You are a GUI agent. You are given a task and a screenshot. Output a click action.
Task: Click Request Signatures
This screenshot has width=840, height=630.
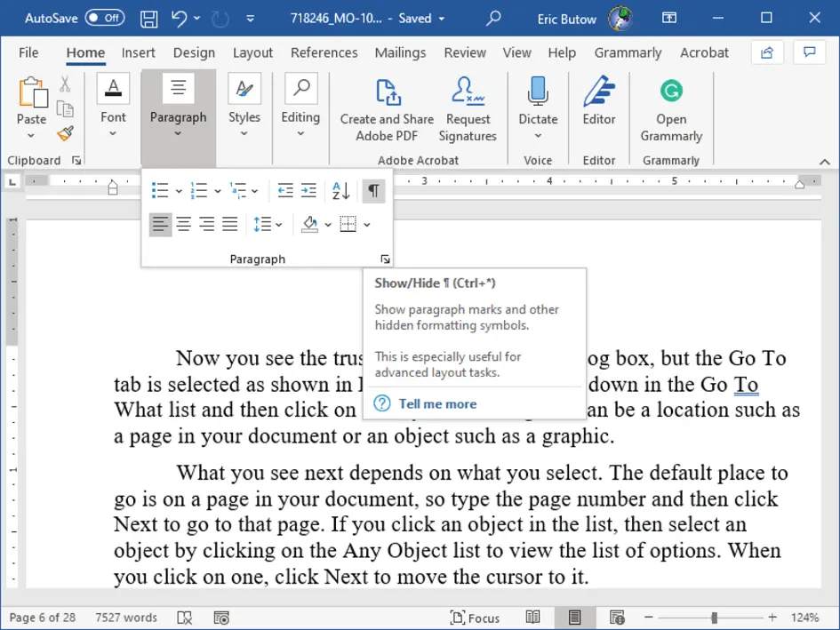[468, 109]
